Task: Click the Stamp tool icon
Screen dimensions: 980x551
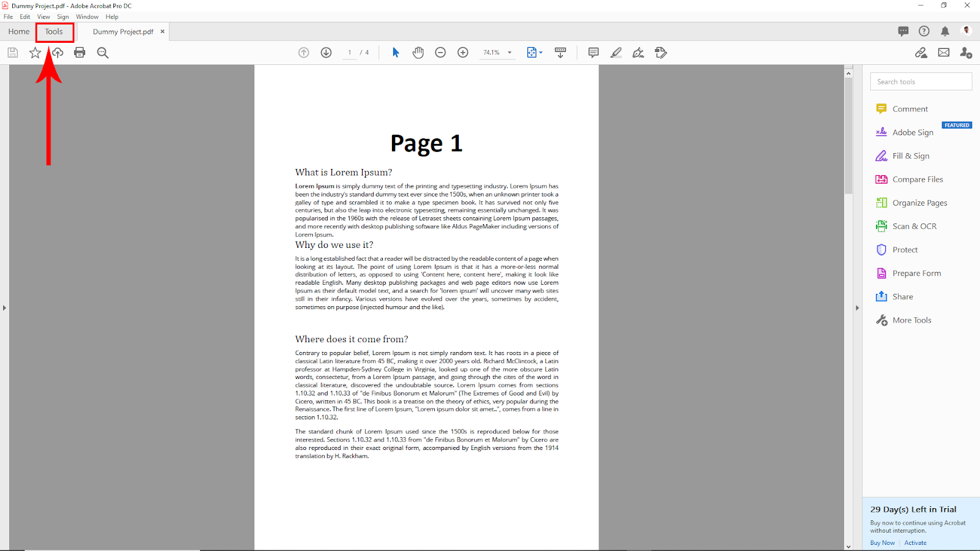Action: click(661, 53)
